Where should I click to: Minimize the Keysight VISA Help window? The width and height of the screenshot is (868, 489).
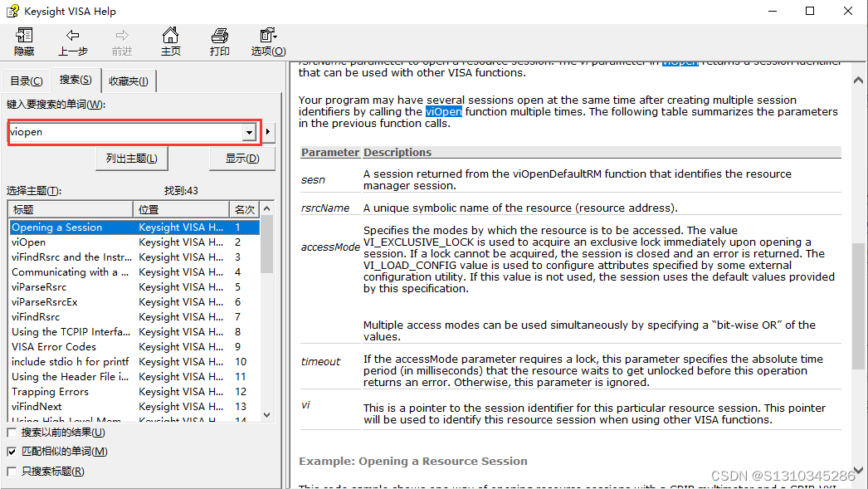pos(773,11)
